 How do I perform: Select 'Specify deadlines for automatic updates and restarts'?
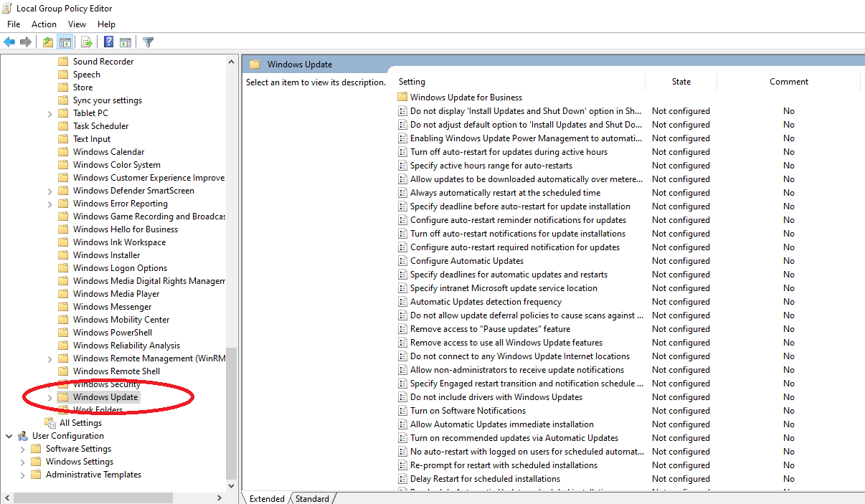point(509,275)
